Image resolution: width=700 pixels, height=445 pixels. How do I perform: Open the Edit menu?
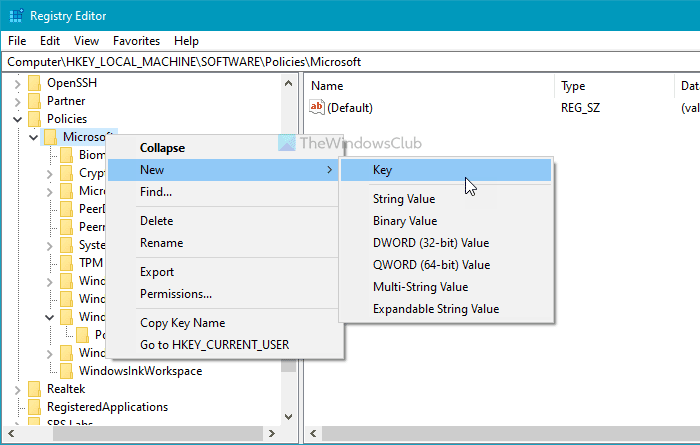[50, 41]
